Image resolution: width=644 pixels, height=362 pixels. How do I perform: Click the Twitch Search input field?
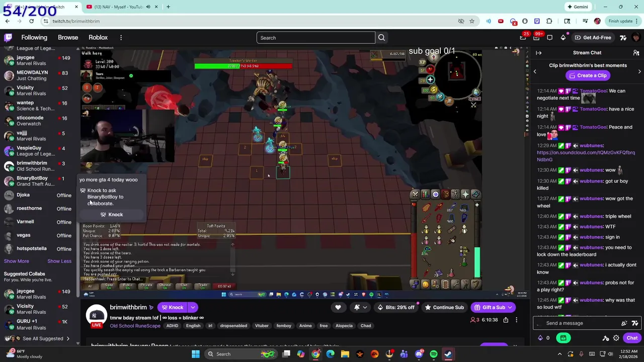(315, 38)
